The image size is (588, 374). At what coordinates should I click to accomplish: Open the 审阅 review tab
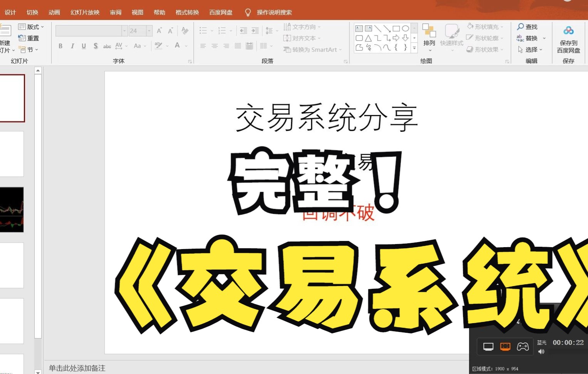116,12
